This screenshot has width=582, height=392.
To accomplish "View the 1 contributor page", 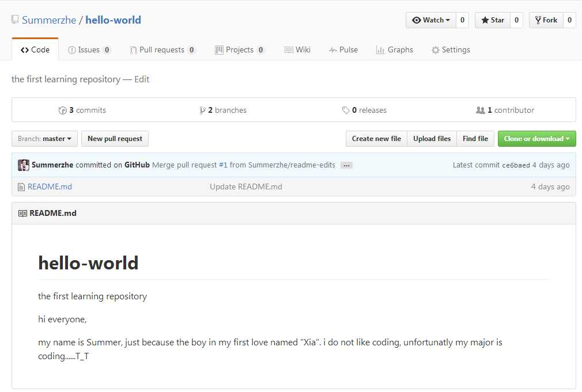I will pos(505,110).
